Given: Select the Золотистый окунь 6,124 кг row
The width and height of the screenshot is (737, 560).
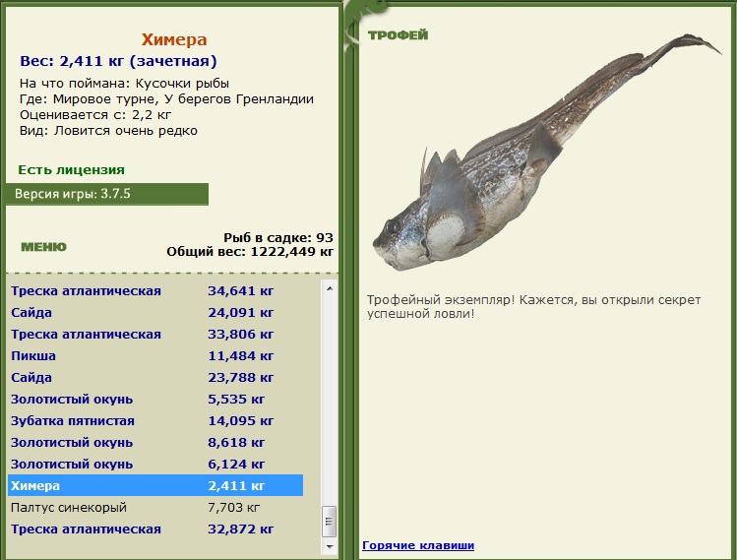Looking at the screenshot, I should click(x=155, y=465).
